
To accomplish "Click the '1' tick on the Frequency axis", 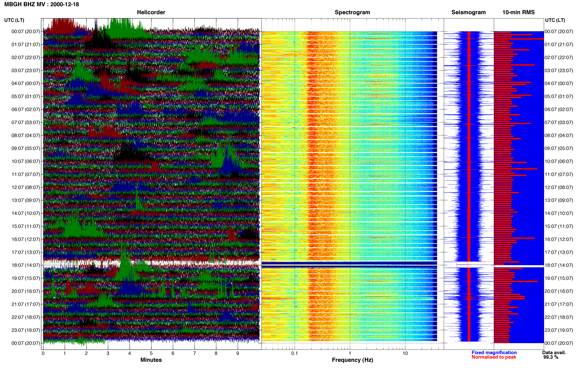I will tap(350, 353).
